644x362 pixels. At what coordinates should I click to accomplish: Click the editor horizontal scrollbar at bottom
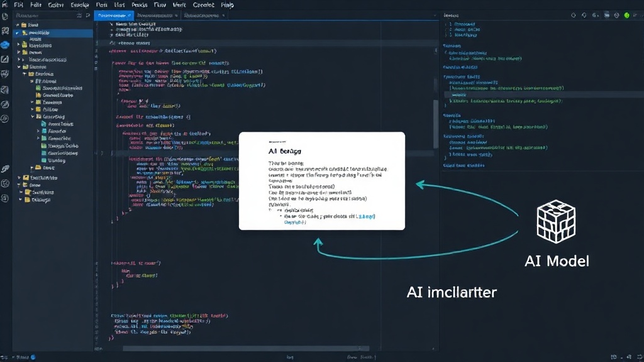(246, 348)
